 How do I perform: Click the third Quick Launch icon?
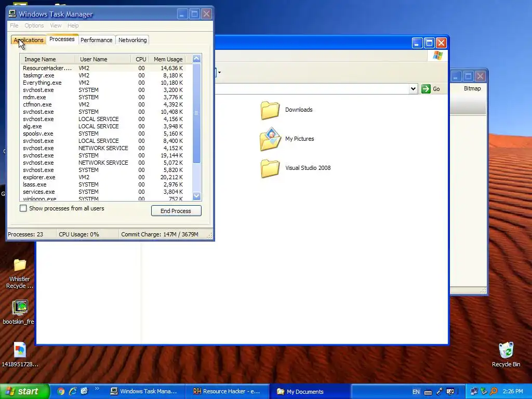[84, 391]
